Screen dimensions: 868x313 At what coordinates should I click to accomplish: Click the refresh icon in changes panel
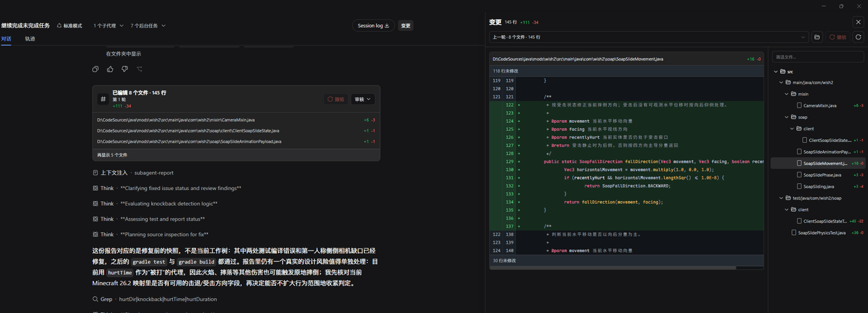click(858, 37)
